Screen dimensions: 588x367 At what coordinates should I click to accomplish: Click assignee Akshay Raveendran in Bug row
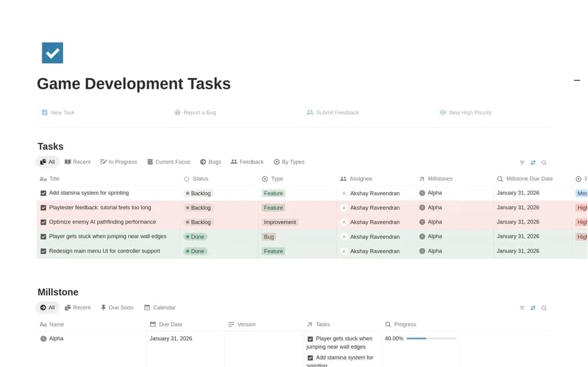pos(370,237)
